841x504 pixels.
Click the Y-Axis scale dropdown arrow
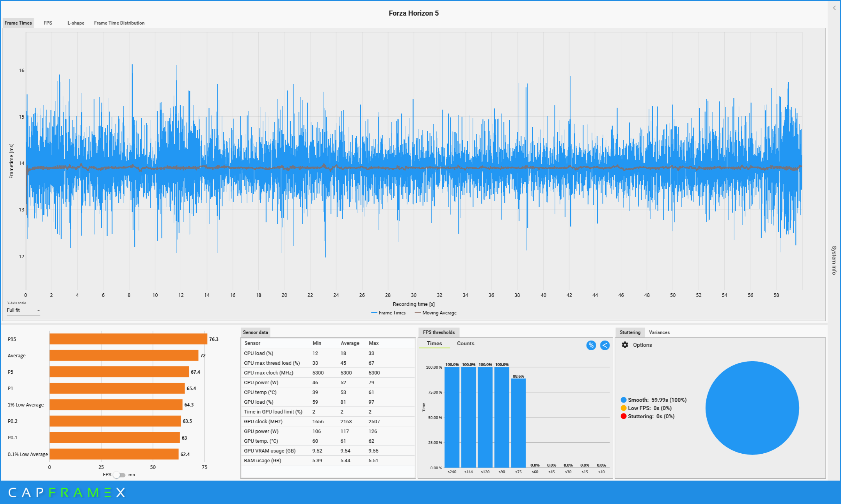coord(38,311)
